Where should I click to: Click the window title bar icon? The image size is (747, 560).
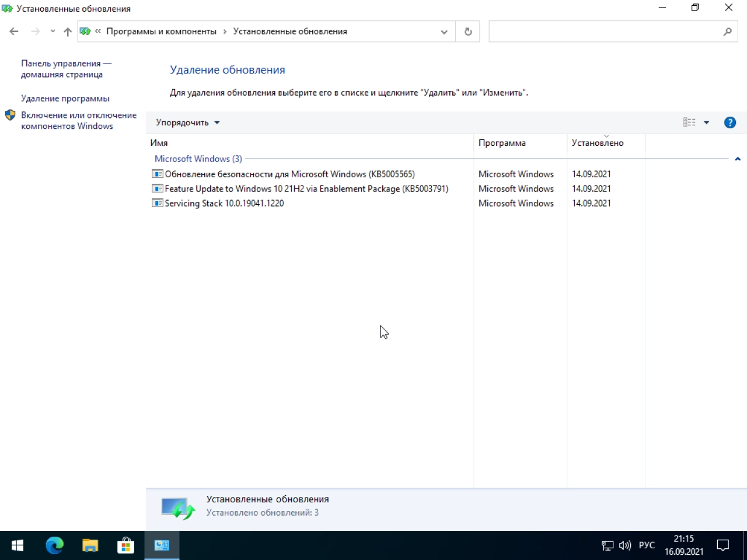(x=7, y=9)
